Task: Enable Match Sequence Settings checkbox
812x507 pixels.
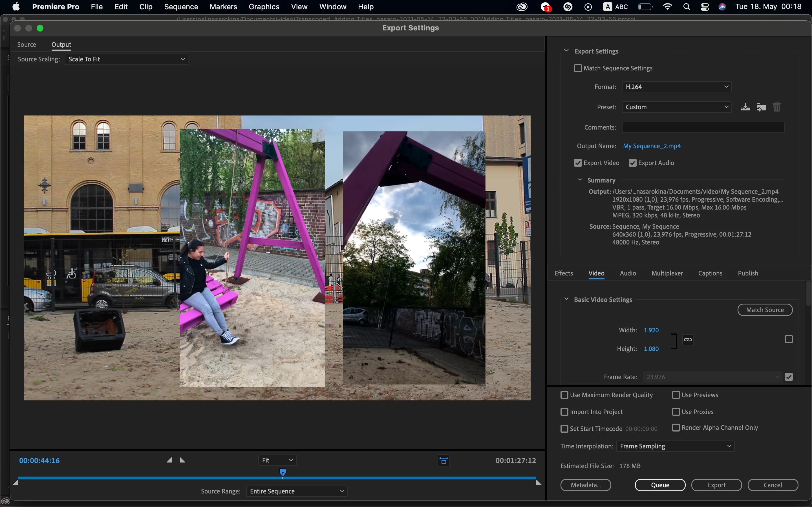Action: (578, 68)
